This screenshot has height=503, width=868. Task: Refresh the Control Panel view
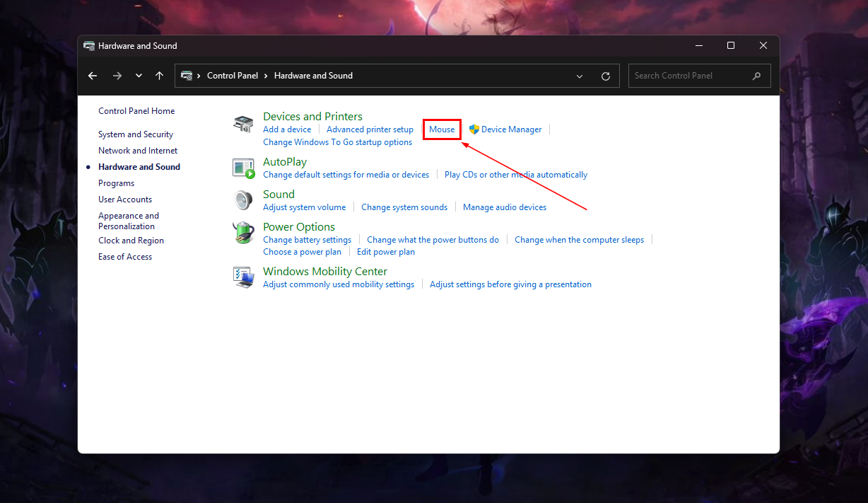point(605,76)
